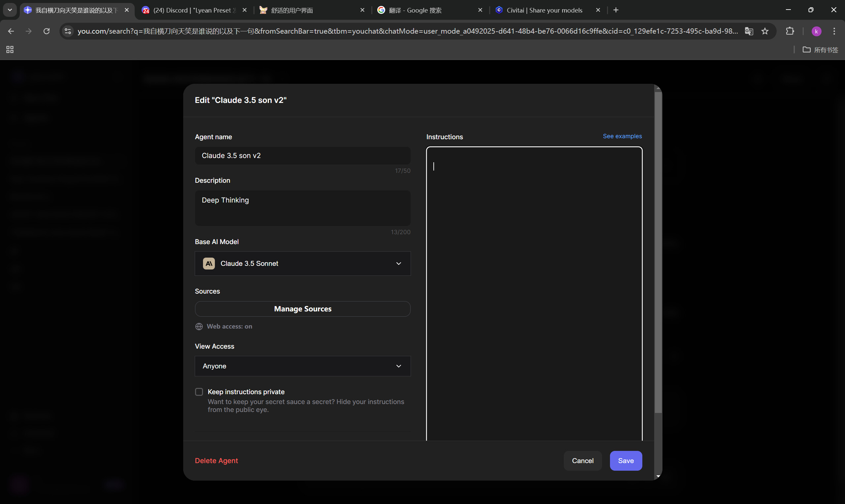
Task: Switch to the Civitai tab
Action: (x=544, y=10)
